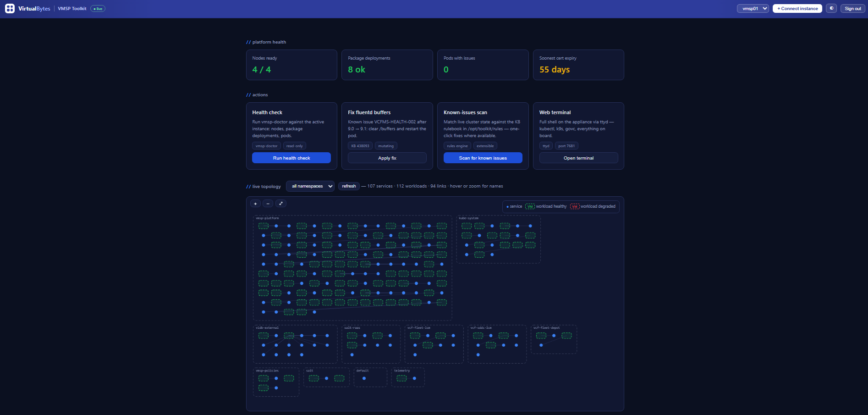868x415 pixels.
Task: Click bottom service dot in vcf-fleet-lcm
Action: point(415,355)
